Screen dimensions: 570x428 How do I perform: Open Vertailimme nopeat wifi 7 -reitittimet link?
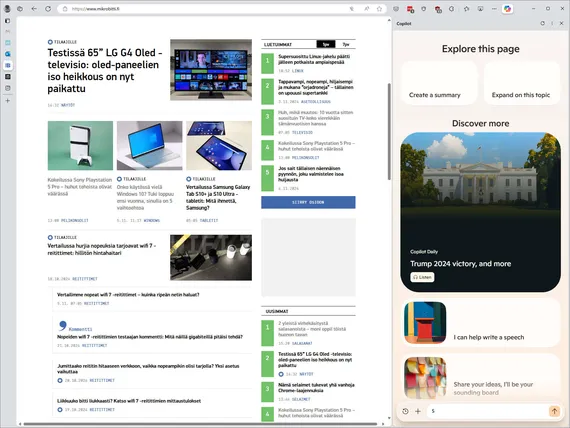pos(128,295)
